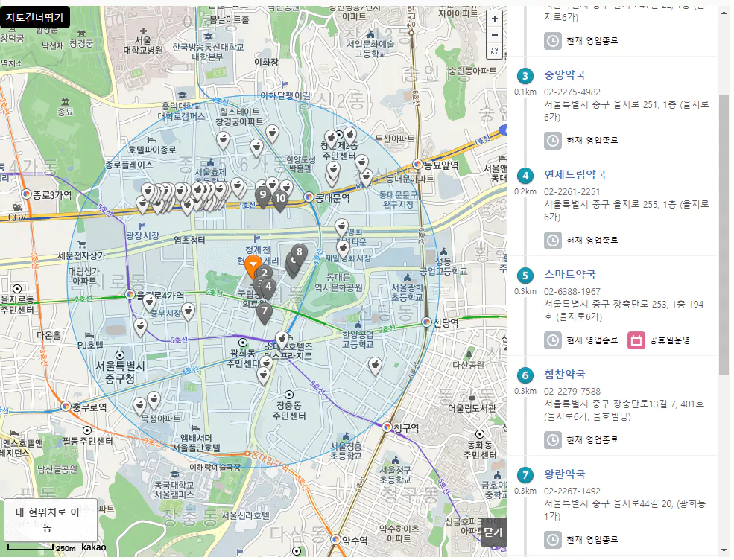Click list badge number 6

click(x=525, y=375)
